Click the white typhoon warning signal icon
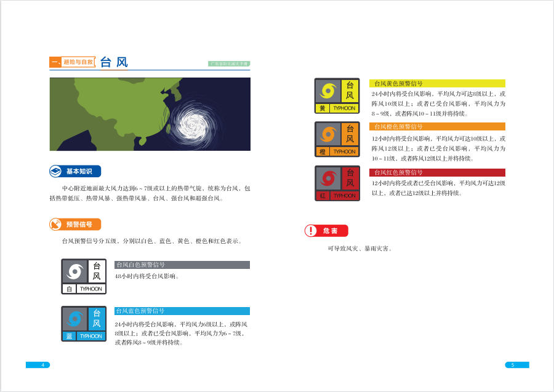554x392 pixels. click(84, 276)
